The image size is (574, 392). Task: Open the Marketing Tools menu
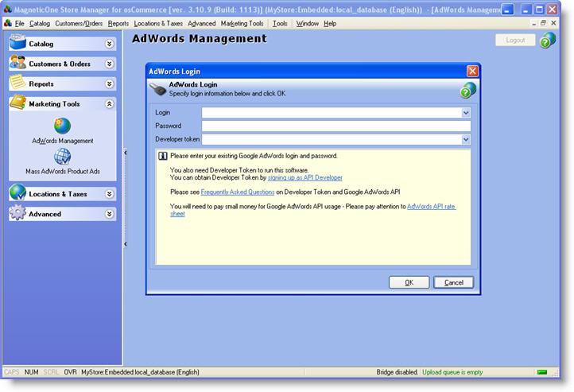242,24
